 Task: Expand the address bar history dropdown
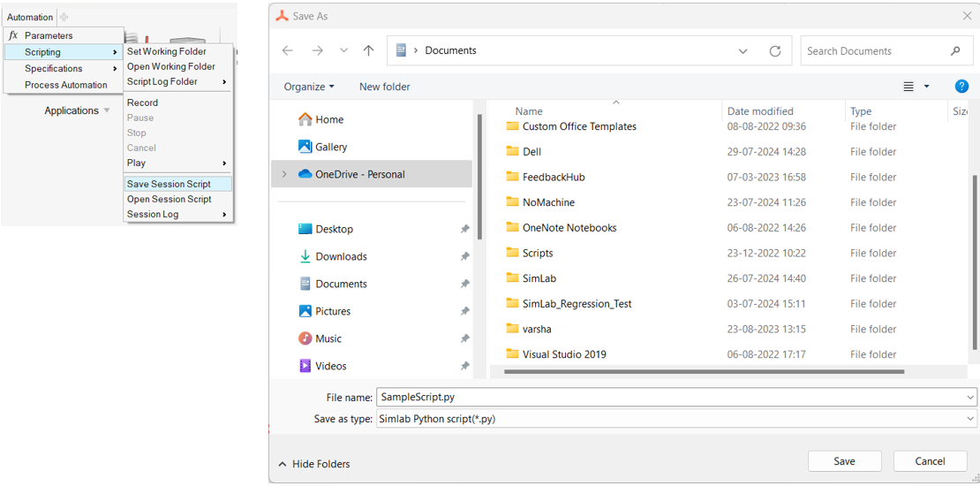coord(743,51)
